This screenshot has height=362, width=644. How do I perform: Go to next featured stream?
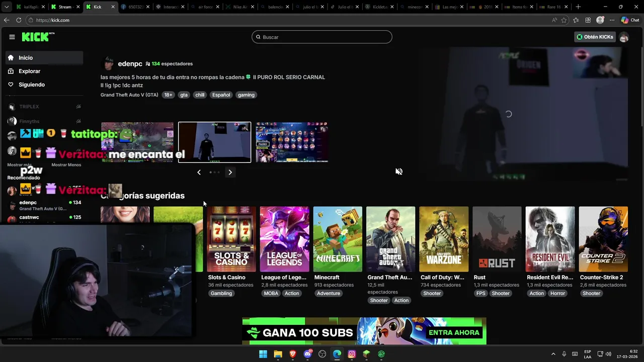pos(230,172)
